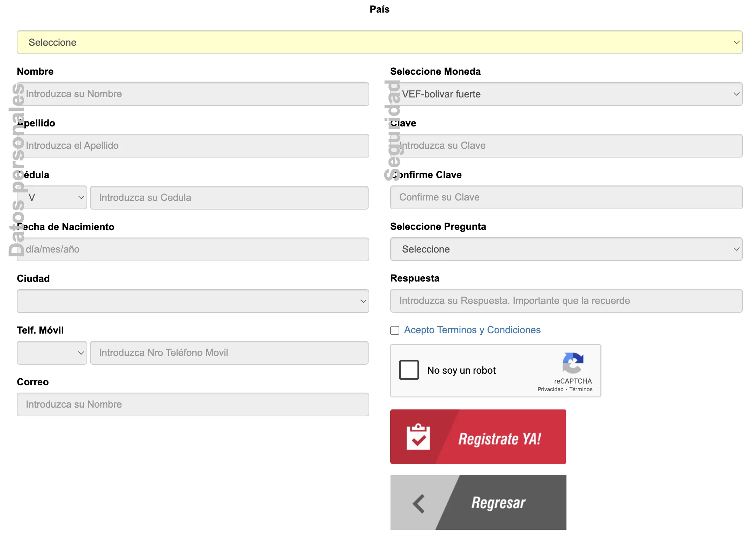Open the Acepto Terminos y Condiciones link

472,330
